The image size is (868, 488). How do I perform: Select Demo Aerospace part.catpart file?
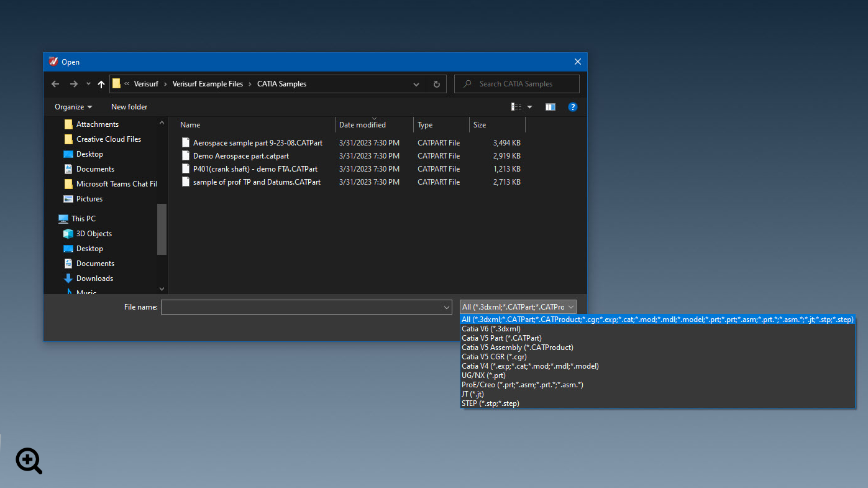click(240, 156)
